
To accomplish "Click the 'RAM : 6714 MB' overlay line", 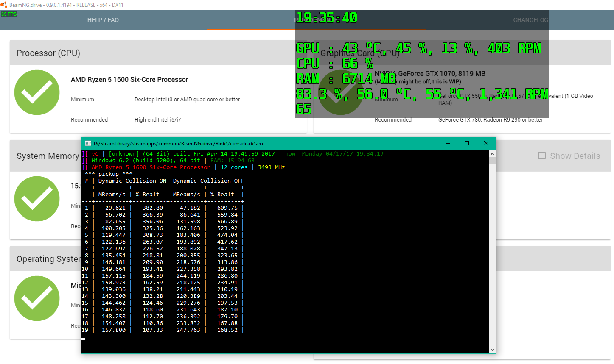I will pos(346,79).
